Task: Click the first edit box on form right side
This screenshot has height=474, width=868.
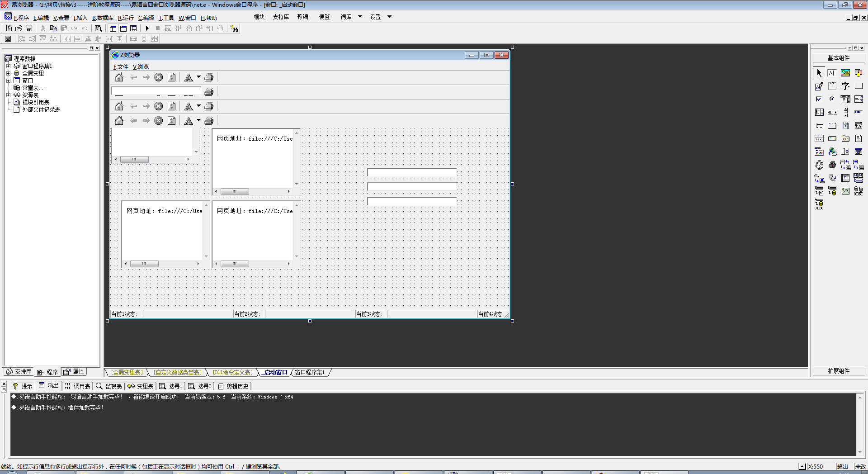Action: (412, 172)
